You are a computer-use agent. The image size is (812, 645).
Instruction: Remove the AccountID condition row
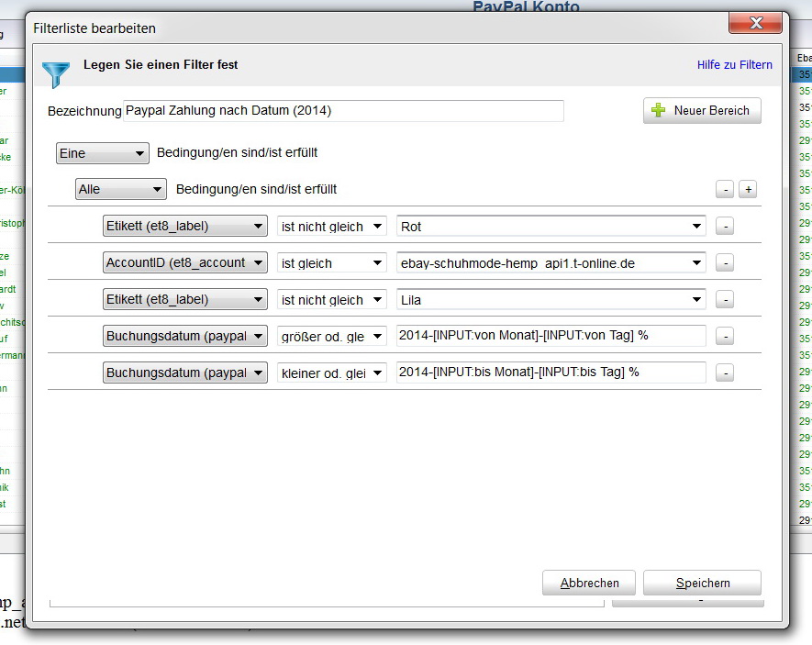tap(725, 263)
